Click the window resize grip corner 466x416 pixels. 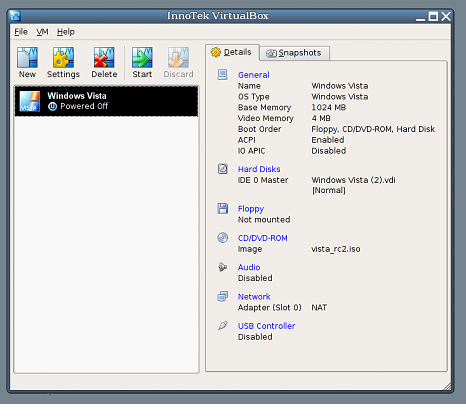(447, 386)
